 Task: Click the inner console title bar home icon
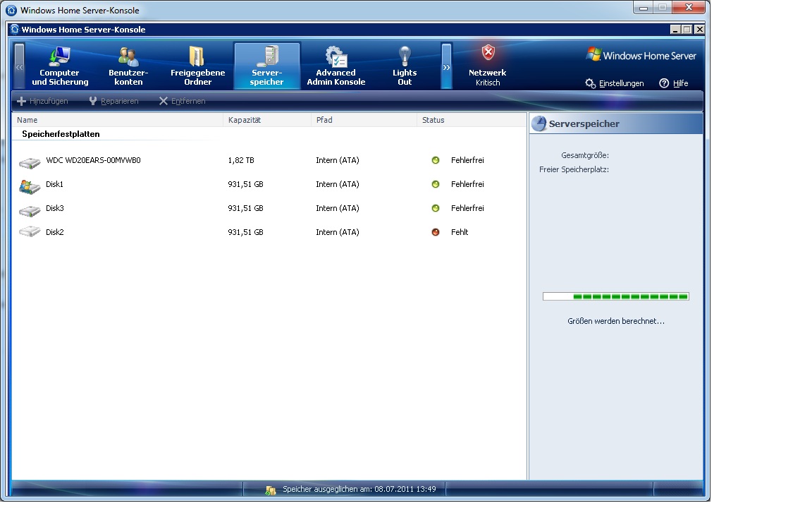click(15, 29)
